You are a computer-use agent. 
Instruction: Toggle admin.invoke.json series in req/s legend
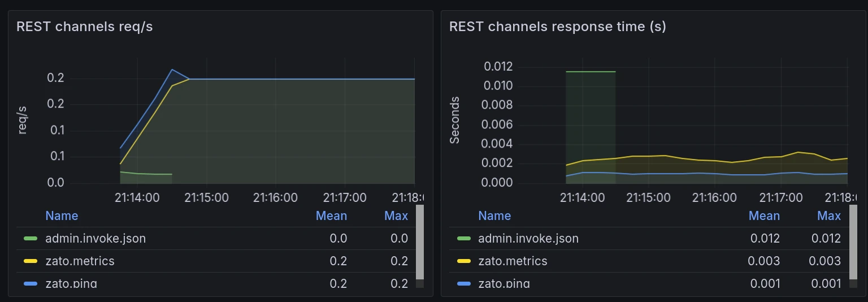pos(96,239)
